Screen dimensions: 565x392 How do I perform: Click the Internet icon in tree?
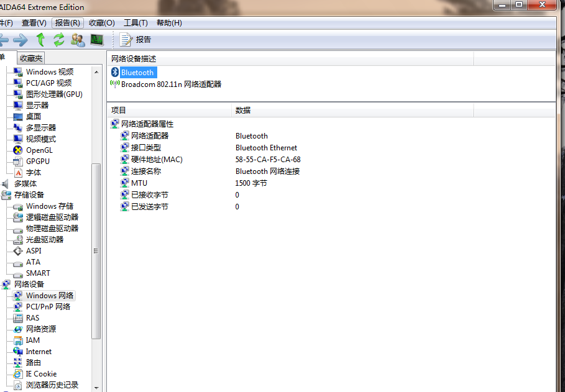tap(17, 351)
